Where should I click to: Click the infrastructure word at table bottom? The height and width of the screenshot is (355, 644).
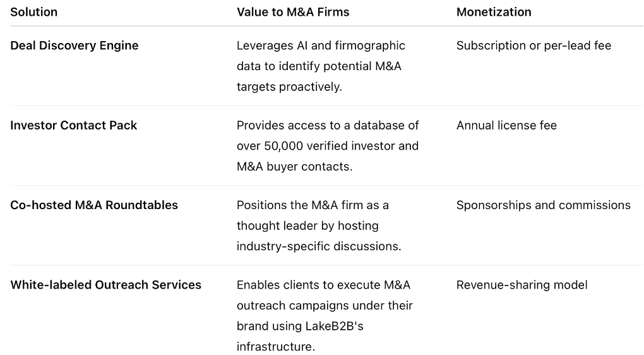point(275,346)
